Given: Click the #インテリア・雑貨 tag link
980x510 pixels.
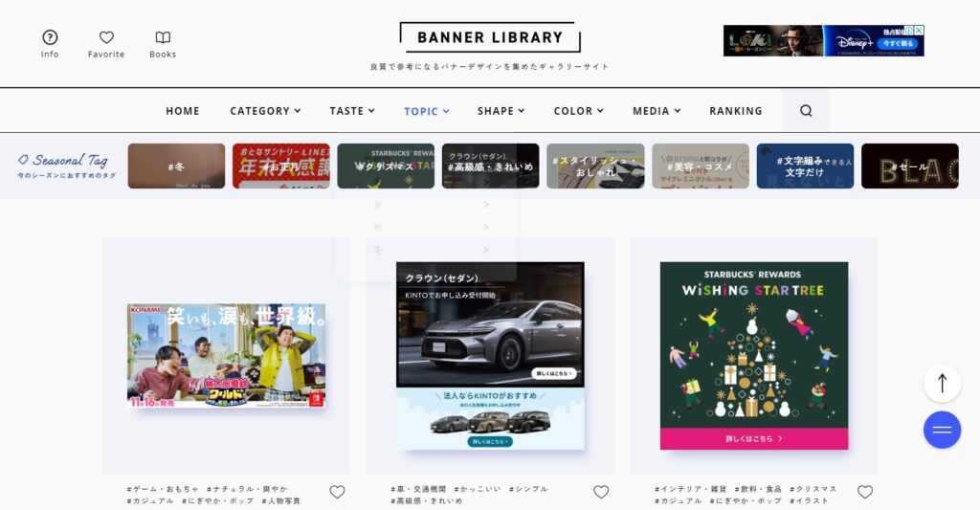Looking at the screenshot, I should click(691, 489).
